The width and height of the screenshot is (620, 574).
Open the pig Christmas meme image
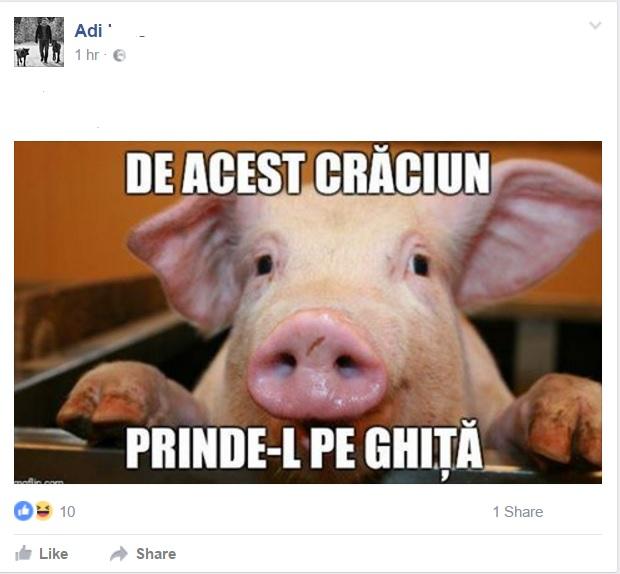(308, 312)
